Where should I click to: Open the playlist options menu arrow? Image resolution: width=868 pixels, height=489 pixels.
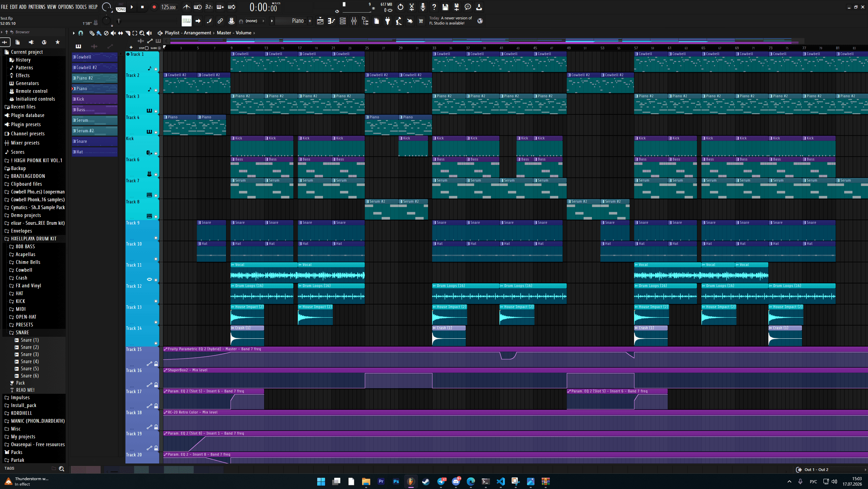coord(73,33)
